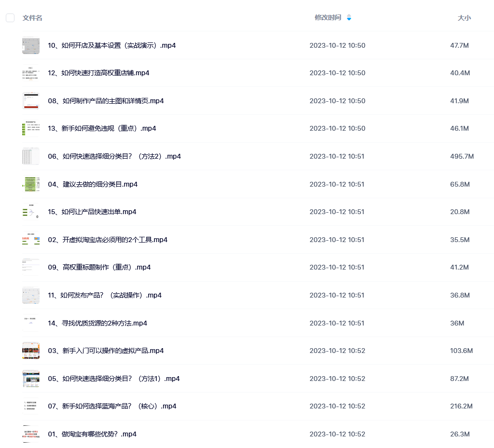The height and width of the screenshot is (448, 494).
Task: Open thumbnail of 04、建议去做的细分类目 video
Action: 31,184
